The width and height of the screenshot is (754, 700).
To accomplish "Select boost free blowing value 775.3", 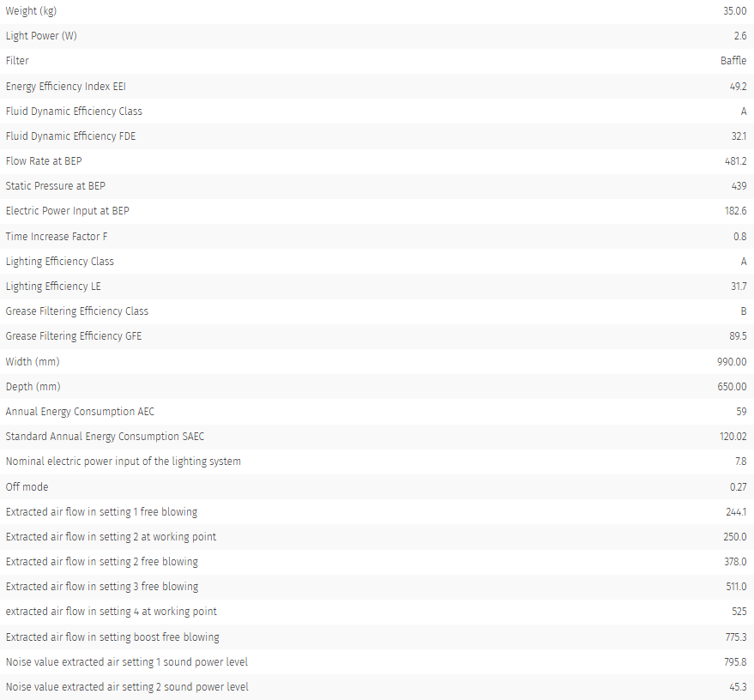I will click(x=736, y=637).
